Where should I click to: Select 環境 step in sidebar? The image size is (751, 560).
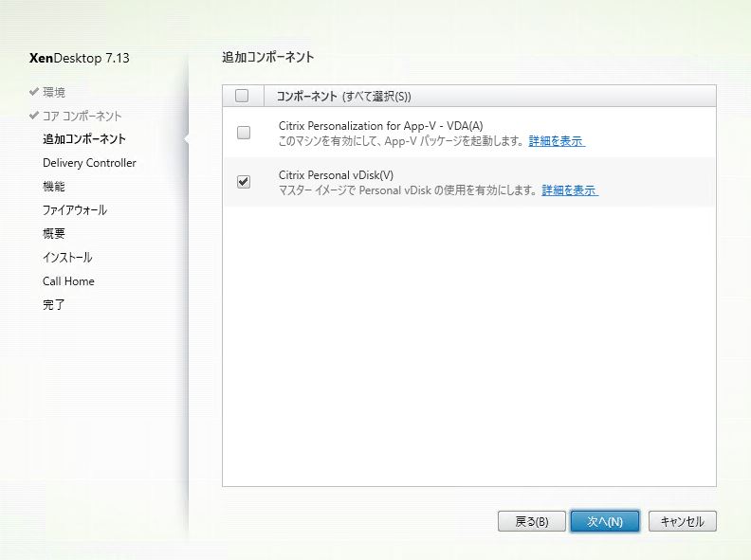[x=54, y=92]
